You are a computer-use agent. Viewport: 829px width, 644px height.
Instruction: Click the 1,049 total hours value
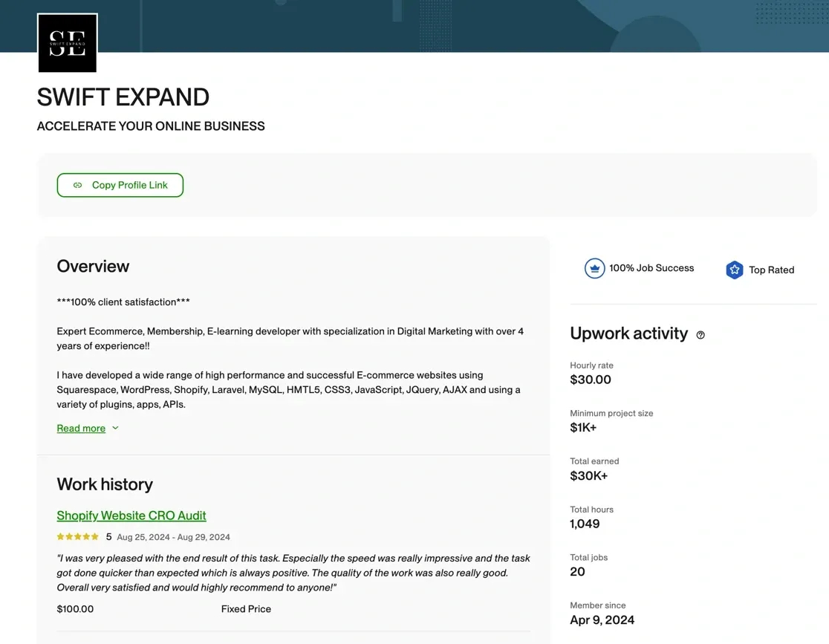click(x=585, y=524)
